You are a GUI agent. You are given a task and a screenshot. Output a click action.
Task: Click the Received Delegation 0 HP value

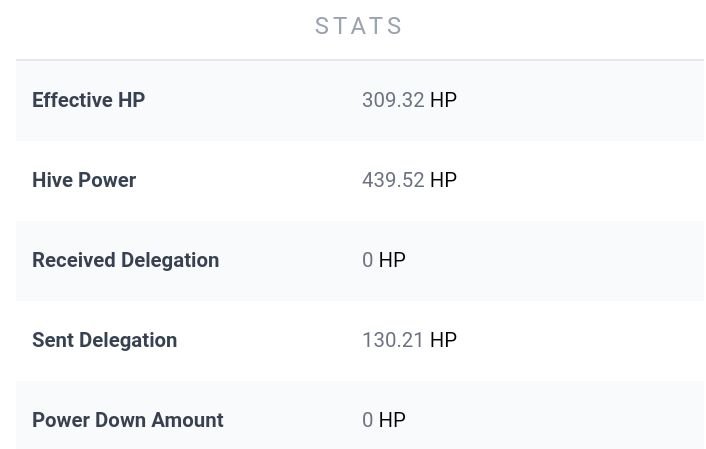click(x=384, y=260)
